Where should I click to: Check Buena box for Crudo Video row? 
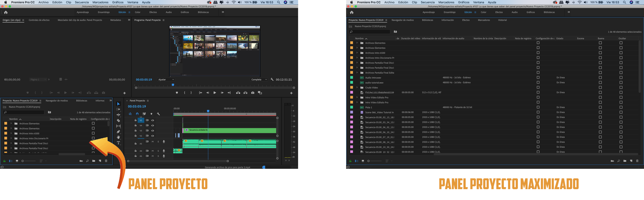pyautogui.click(x=600, y=87)
